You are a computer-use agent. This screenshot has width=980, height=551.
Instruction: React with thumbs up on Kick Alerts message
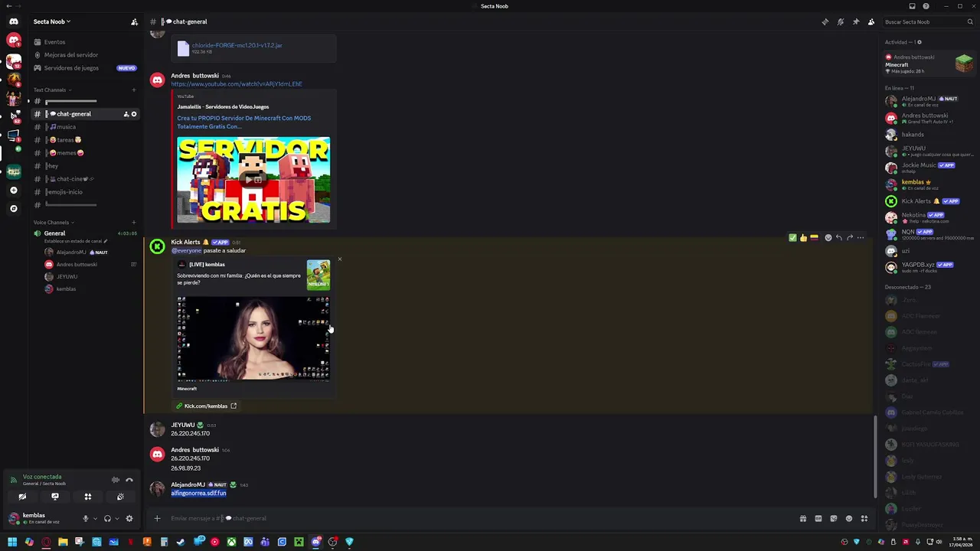coord(803,238)
